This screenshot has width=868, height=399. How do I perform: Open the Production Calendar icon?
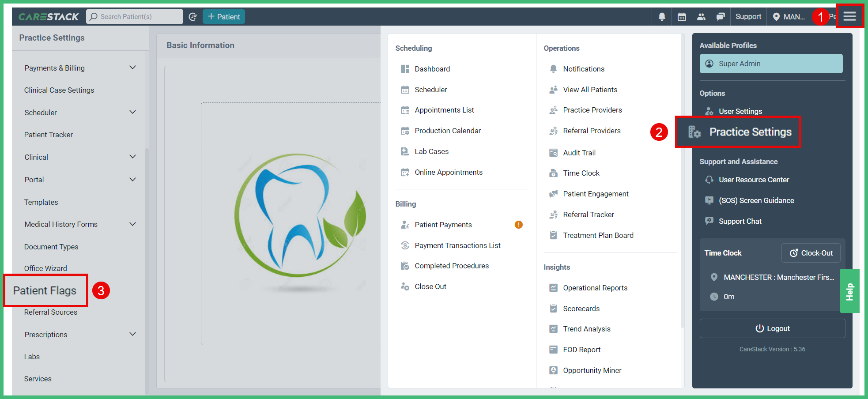click(405, 131)
